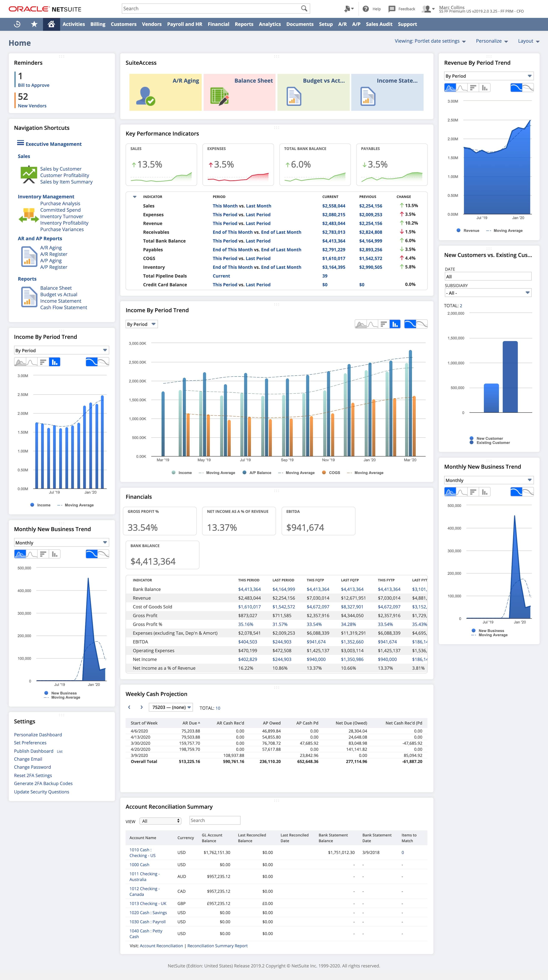548x980 pixels.
Task: Click the DATE field showing All
Action: point(488,276)
